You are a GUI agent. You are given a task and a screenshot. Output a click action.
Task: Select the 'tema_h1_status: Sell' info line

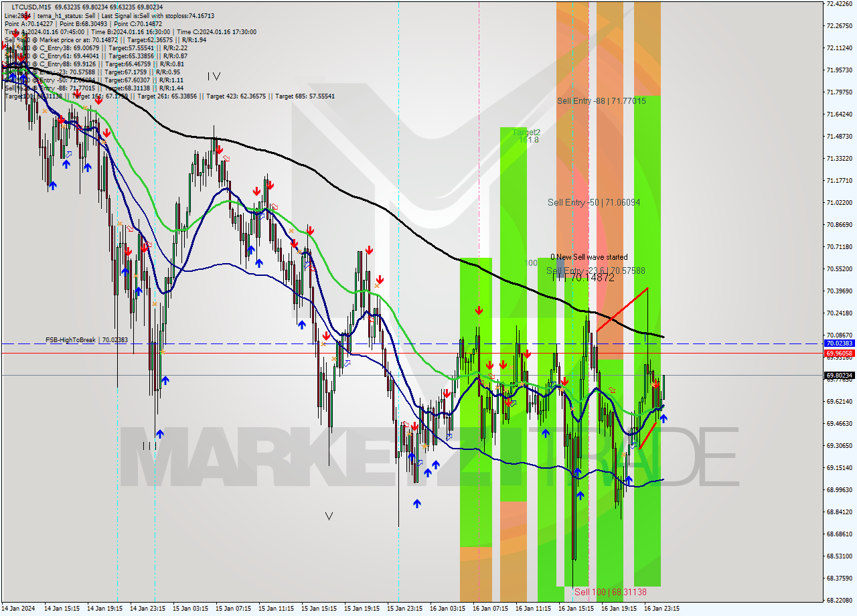click(x=66, y=15)
